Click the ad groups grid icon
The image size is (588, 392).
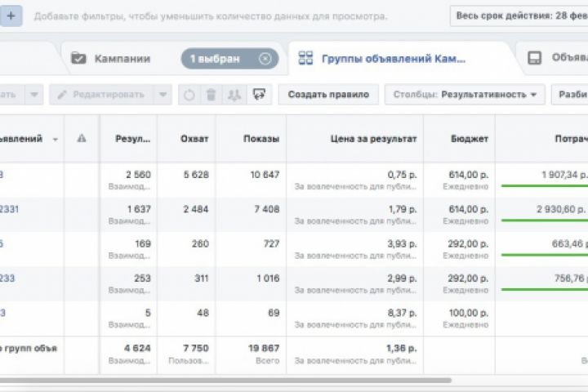coord(305,58)
